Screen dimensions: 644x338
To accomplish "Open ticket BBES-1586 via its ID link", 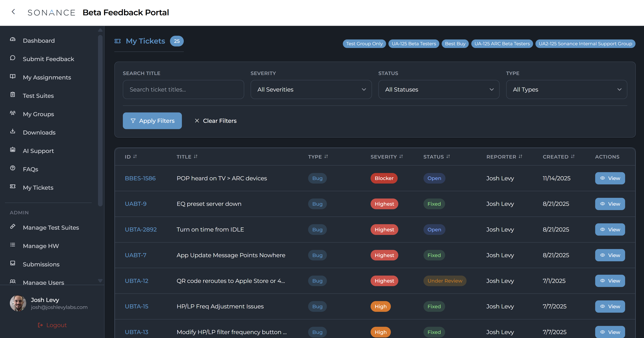I will coord(140,178).
